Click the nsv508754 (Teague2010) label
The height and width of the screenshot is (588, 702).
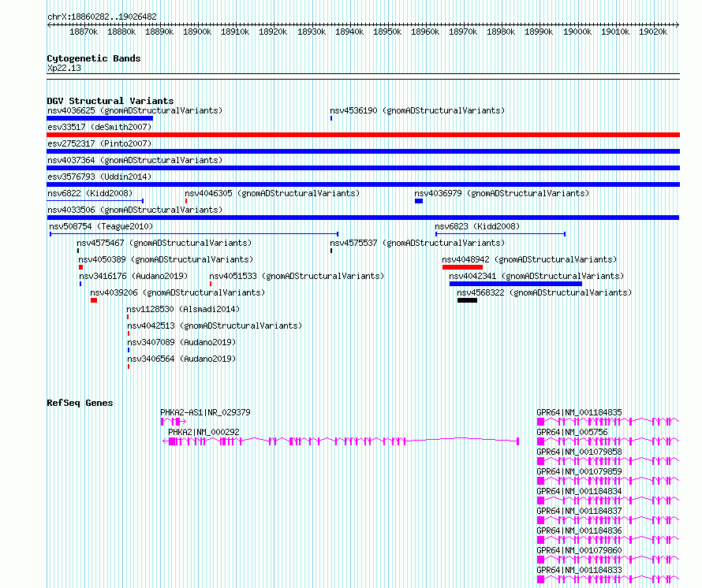101,226
